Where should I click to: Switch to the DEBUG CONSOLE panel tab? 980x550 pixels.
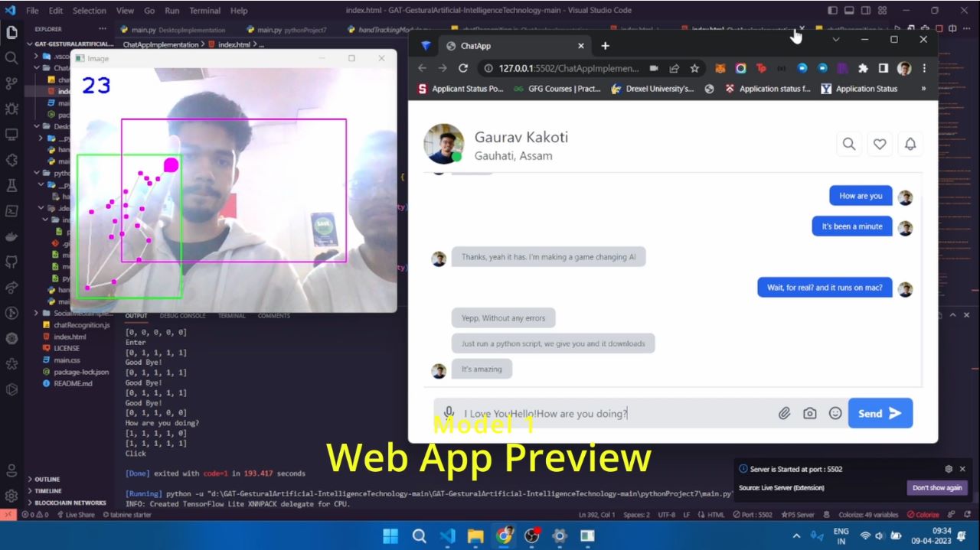(182, 316)
